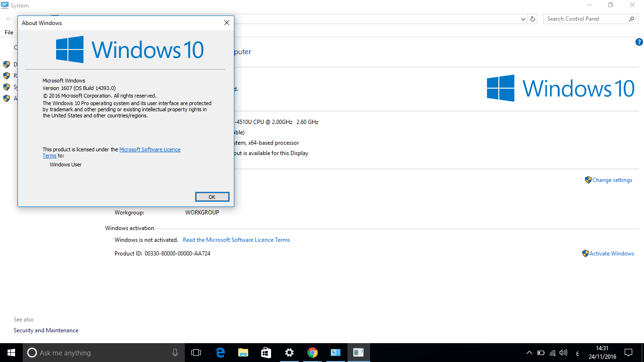The image size is (644, 362).
Task: Click the 'Windows User' licensee text
Action: click(x=66, y=165)
